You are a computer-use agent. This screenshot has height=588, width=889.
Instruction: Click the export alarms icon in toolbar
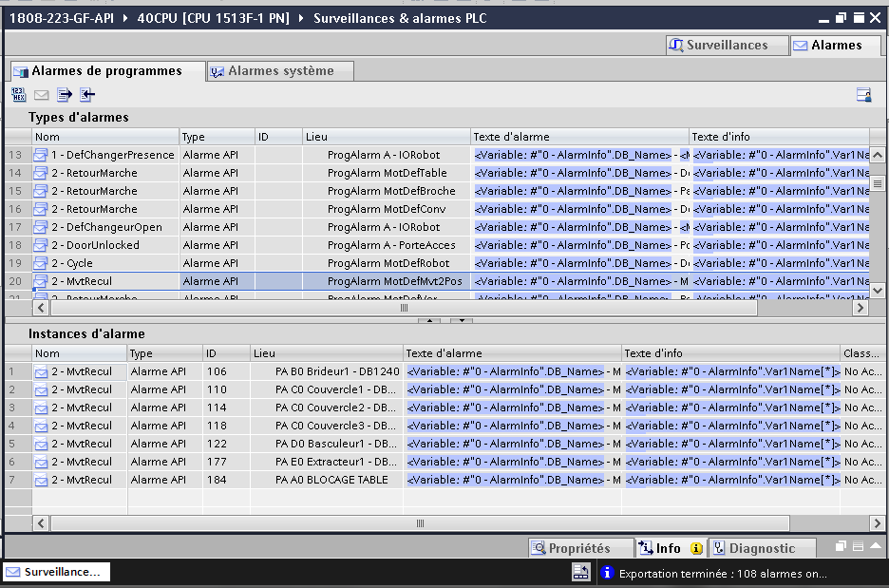click(x=64, y=94)
